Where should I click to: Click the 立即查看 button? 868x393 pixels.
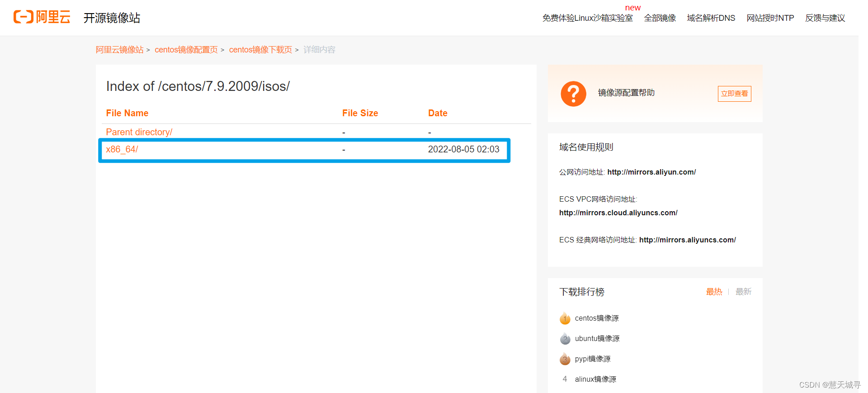click(x=734, y=94)
